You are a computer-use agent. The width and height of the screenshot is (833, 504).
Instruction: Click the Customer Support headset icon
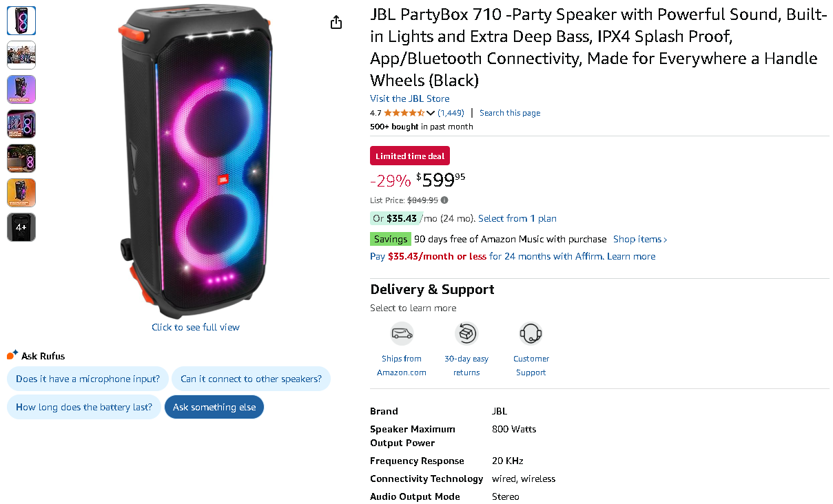tap(531, 334)
